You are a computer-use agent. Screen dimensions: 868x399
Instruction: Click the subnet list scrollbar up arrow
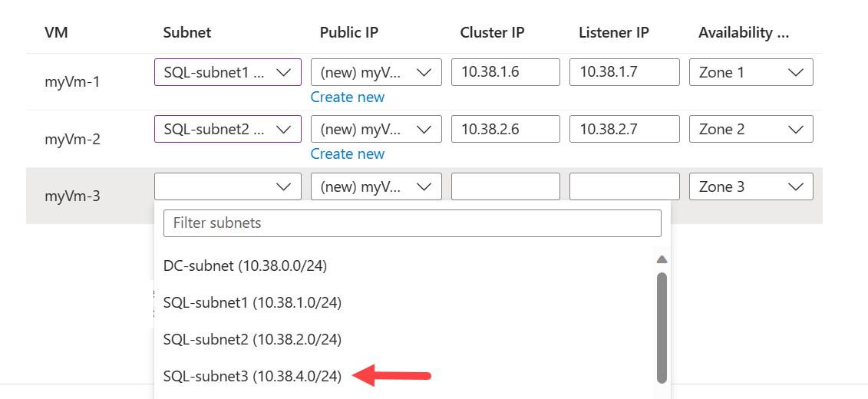[662, 259]
